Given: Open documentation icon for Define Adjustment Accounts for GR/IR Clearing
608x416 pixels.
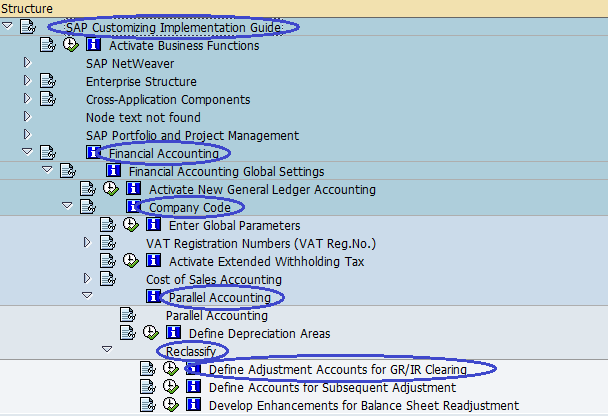Looking at the screenshot, I should pyautogui.click(x=148, y=369).
